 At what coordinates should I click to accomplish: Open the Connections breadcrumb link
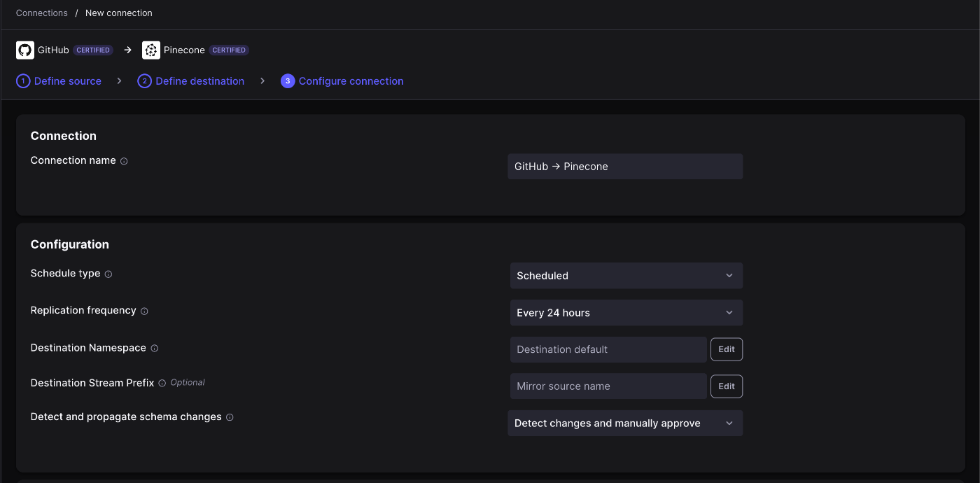42,13
